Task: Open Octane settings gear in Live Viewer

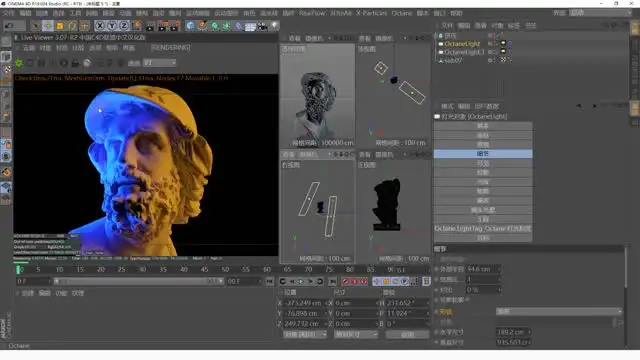Action: pyautogui.click(x=64, y=63)
